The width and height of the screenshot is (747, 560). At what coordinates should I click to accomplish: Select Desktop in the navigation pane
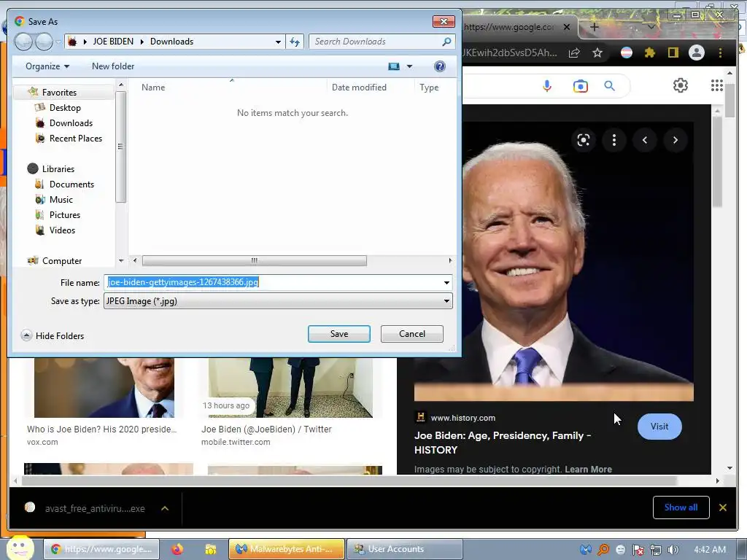(x=65, y=108)
